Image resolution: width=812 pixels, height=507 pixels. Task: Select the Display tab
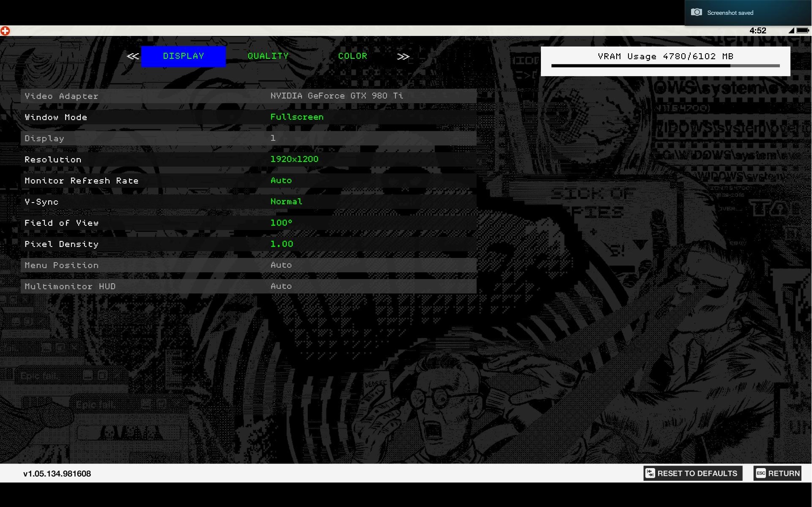[x=184, y=56]
